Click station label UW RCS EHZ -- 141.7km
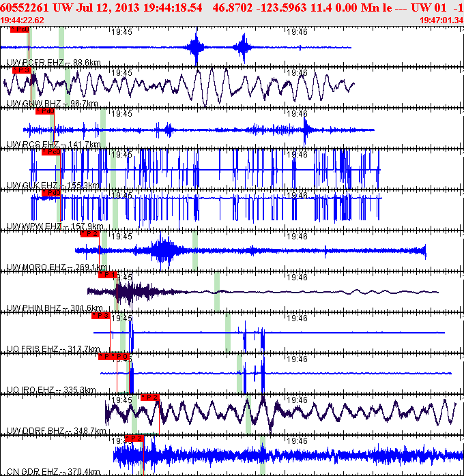Screen dimensions: 464x476 click(53, 145)
